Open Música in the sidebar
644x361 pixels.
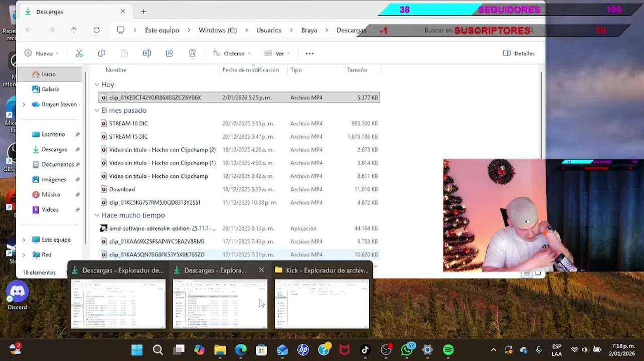(51, 195)
